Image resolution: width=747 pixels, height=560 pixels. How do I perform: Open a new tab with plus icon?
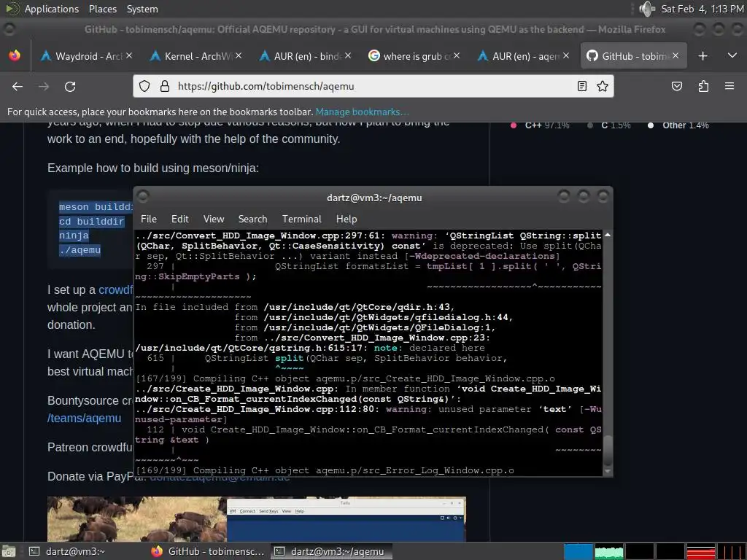703,56
